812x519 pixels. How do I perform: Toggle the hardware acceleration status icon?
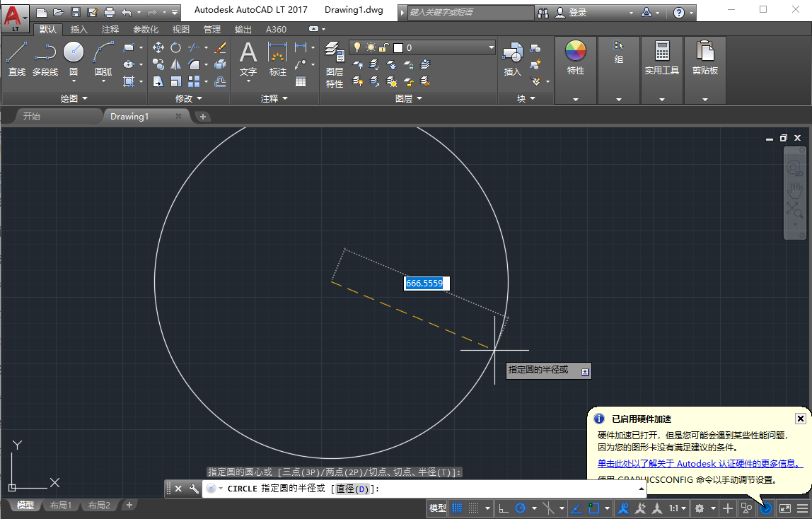click(x=766, y=508)
